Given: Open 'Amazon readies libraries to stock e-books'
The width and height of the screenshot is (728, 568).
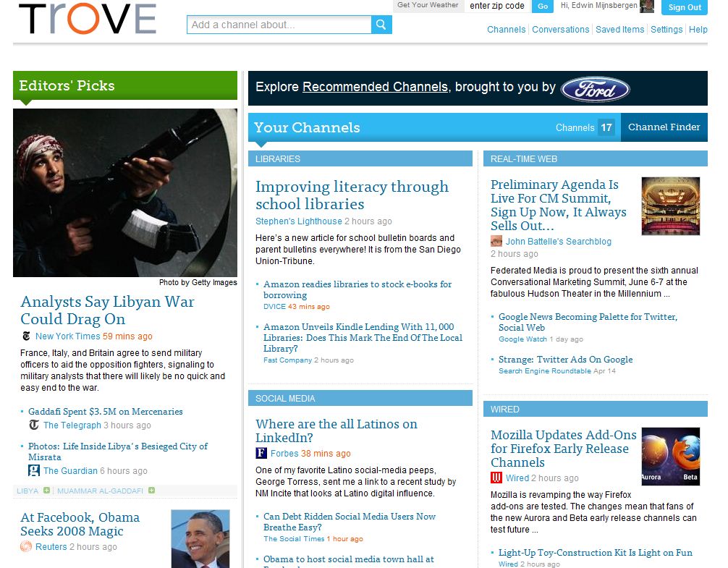Looking at the screenshot, I should click(357, 289).
